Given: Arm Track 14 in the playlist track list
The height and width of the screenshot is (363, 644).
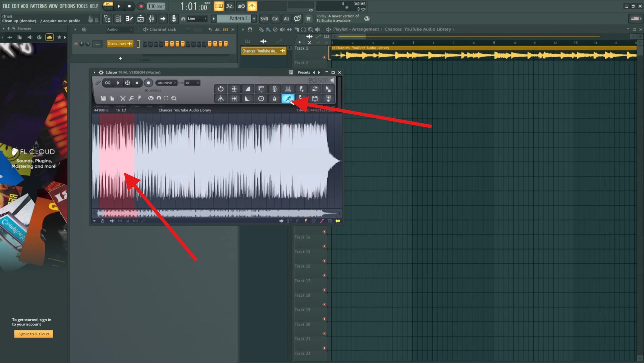Looking at the screenshot, I should [325, 232].
